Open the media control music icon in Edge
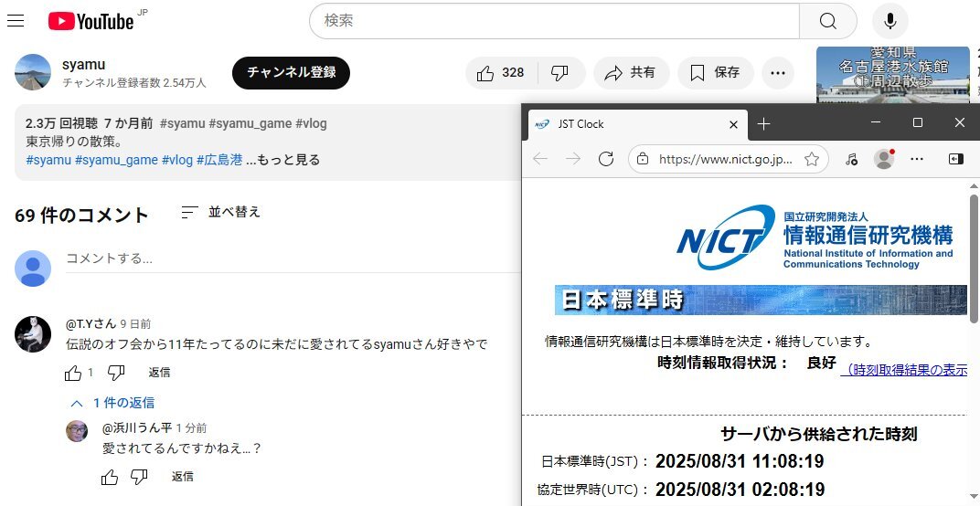 click(851, 159)
